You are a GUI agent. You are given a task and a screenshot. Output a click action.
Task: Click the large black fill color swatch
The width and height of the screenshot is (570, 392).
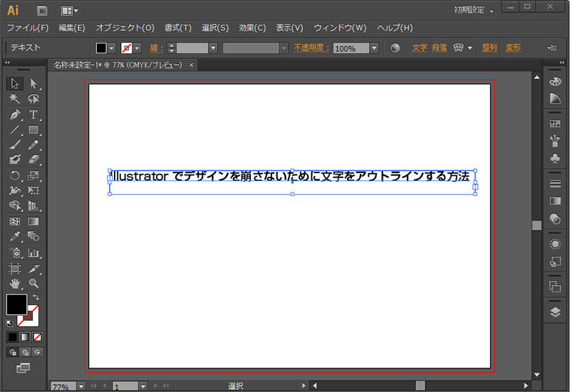pyautogui.click(x=16, y=304)
